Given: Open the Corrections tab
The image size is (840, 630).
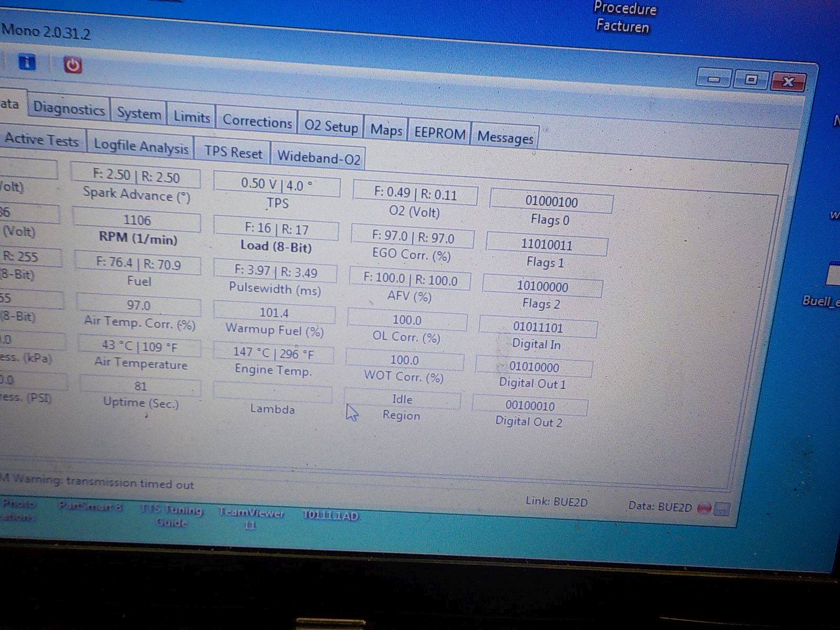Looking at the screenshot, I should [x=257, y=121].
